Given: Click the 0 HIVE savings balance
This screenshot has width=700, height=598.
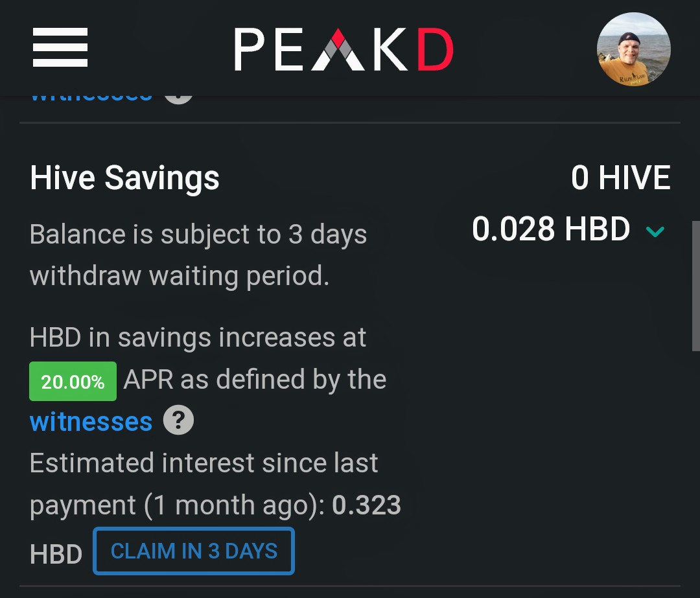Looking at the screenshot, I should (x=620, y=178).
